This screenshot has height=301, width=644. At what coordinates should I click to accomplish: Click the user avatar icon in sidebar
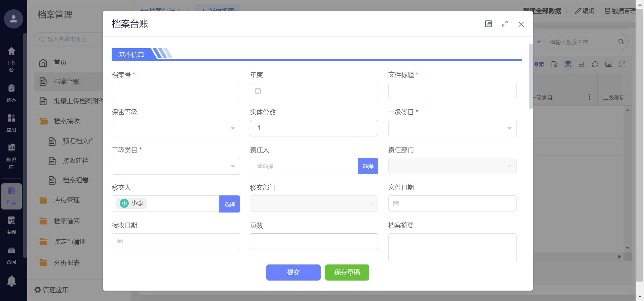pyautogui.click(x=13, y=19)
